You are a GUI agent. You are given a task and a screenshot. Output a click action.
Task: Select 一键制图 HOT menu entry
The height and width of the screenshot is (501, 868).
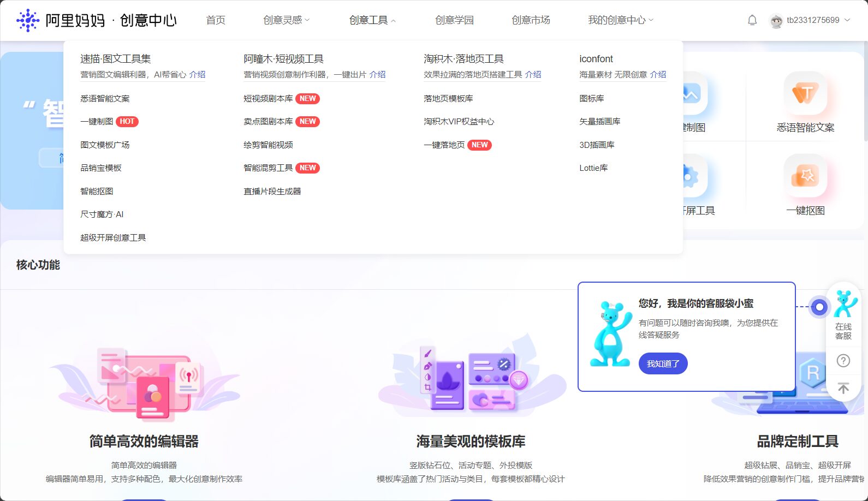[109, 122]
